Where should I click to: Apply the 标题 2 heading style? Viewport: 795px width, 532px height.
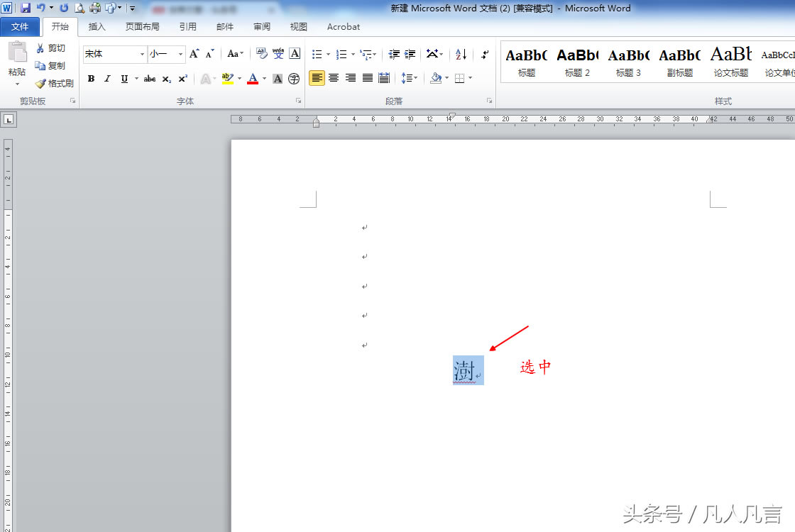pyautogui.click(x=577, y=61)
